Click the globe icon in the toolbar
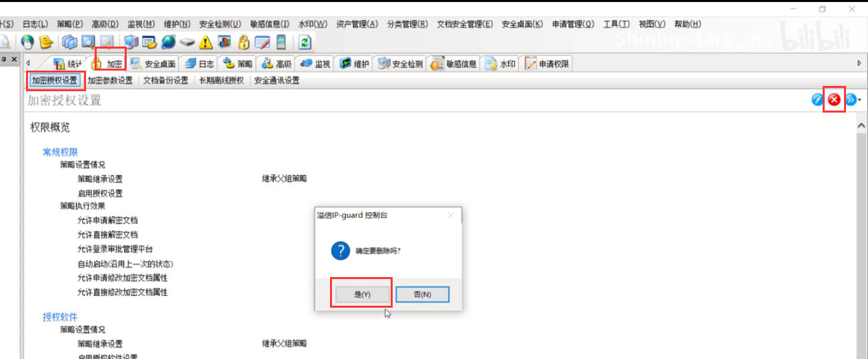The image size is (868, 359). 168,42
